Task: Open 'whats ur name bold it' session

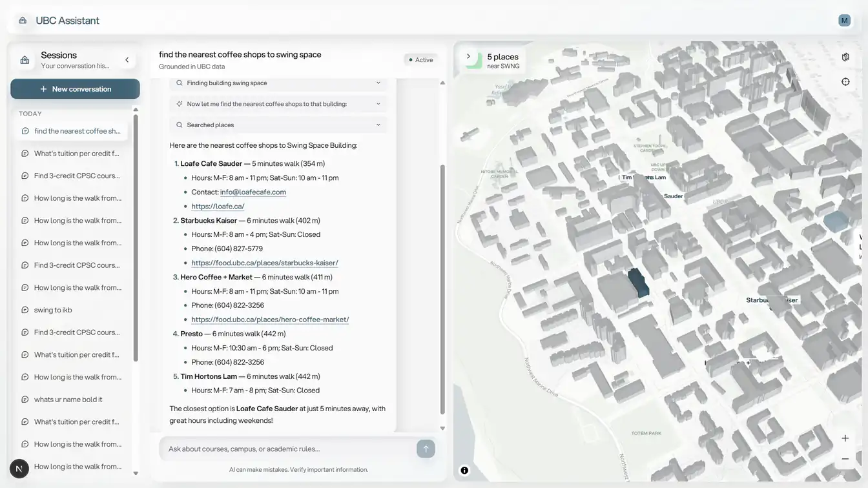Action: (71, 400)
